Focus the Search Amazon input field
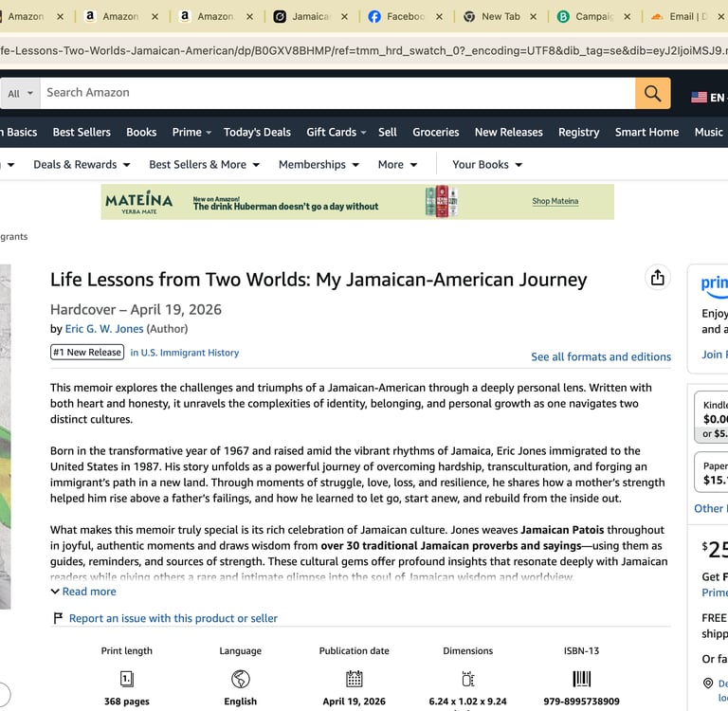728x711 pixels. click(337, 93)
